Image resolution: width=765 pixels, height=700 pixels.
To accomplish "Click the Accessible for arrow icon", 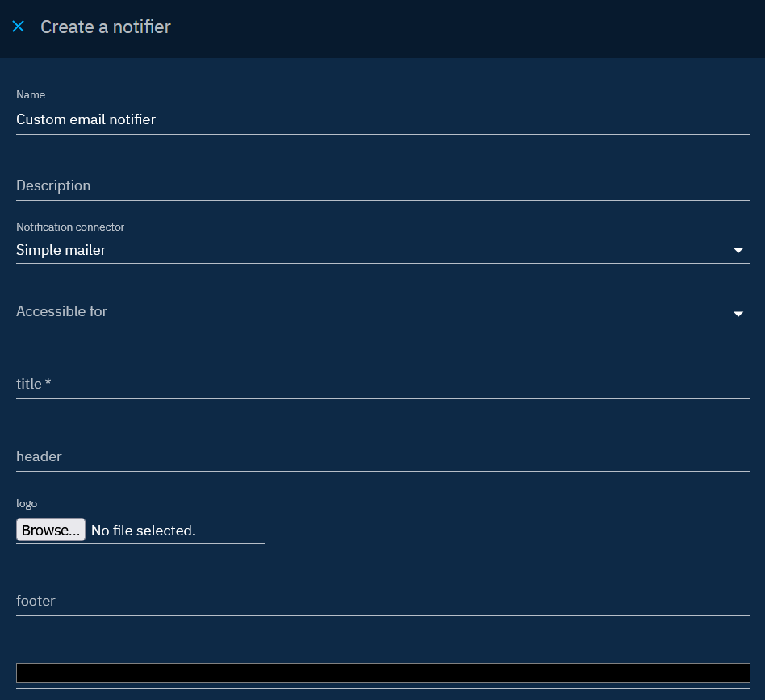I will 738,314.
